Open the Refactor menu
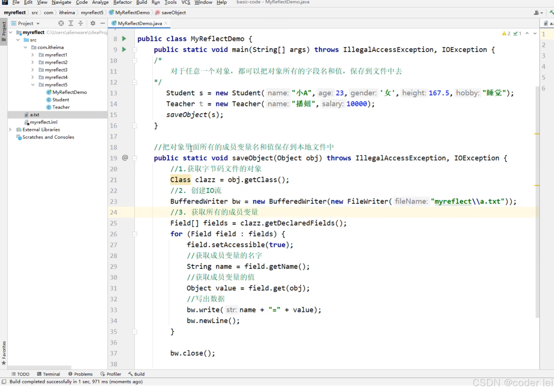 pos(122,3)
